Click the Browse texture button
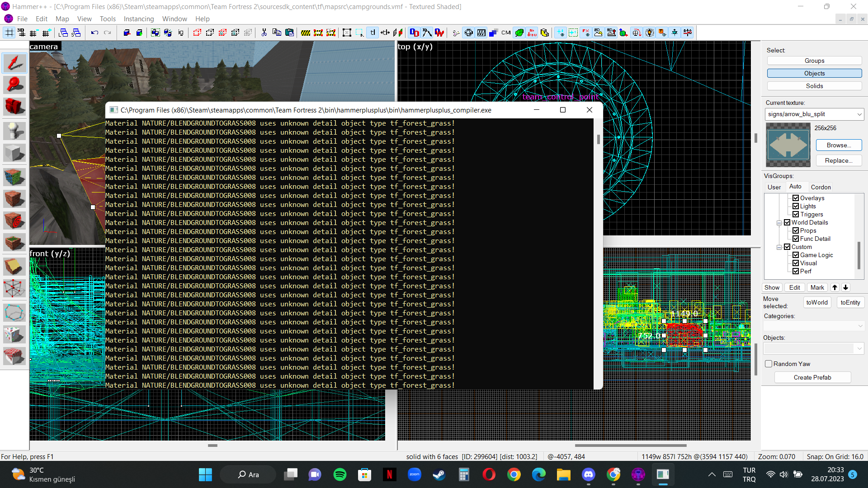This screenshot has height=488, width=868. tap(838, 145)
